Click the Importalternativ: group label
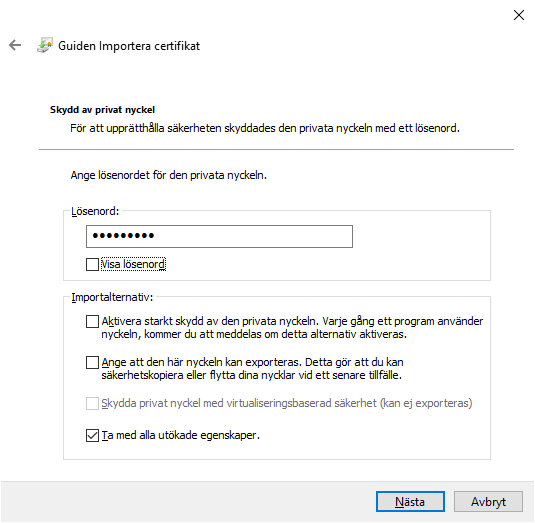 (112, 297)
